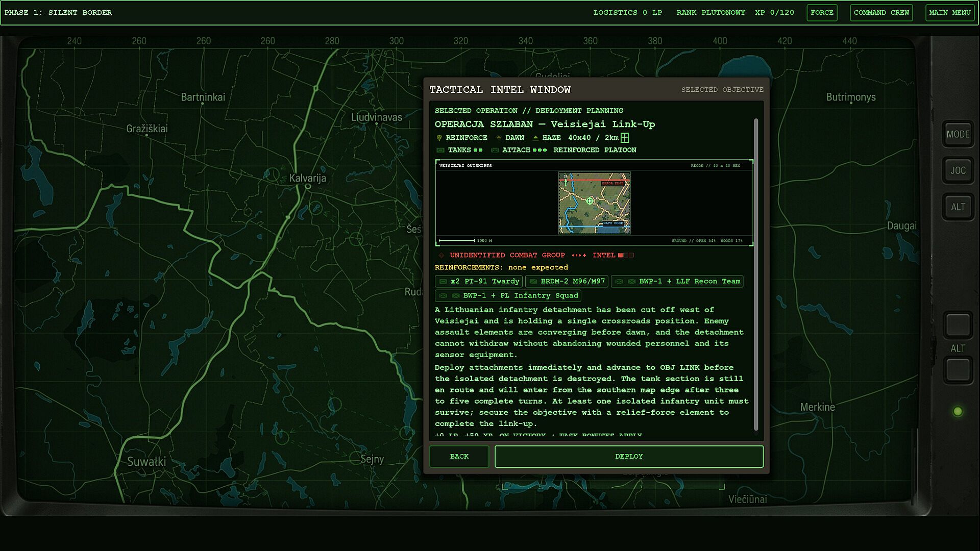
Task: Open the COMMAND CREW menu
Action: tap(881, 13)
